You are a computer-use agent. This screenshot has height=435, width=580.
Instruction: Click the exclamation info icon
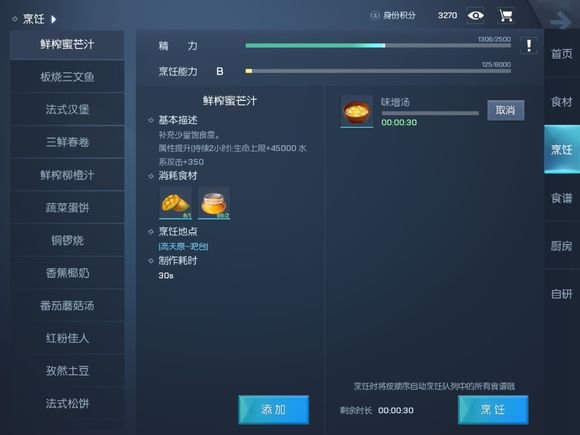[x=529, y=46]
